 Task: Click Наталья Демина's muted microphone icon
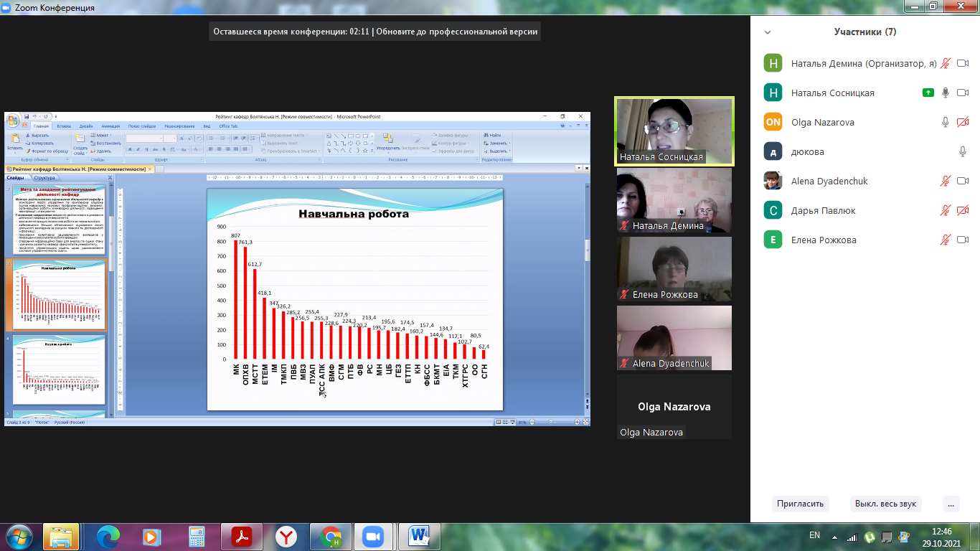[x=946, y=63]
